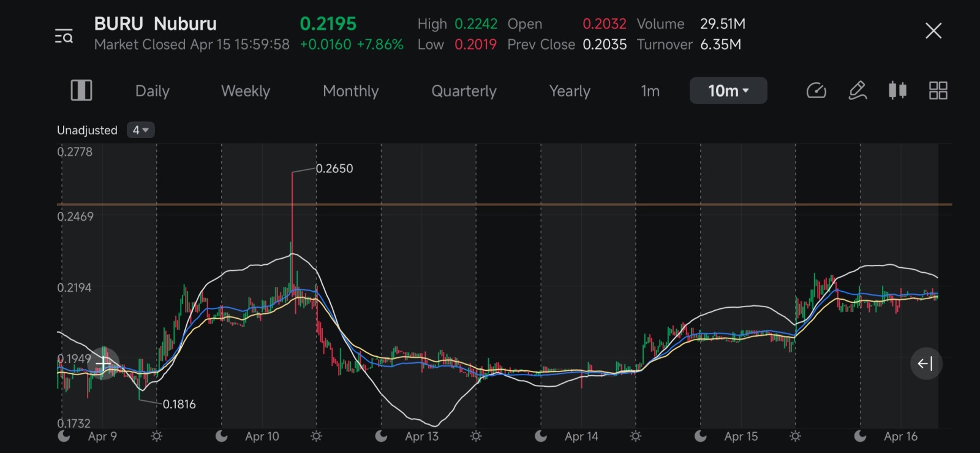Click the 0.2650 high price label
980x453 pixels.
[x=334, y=169]
